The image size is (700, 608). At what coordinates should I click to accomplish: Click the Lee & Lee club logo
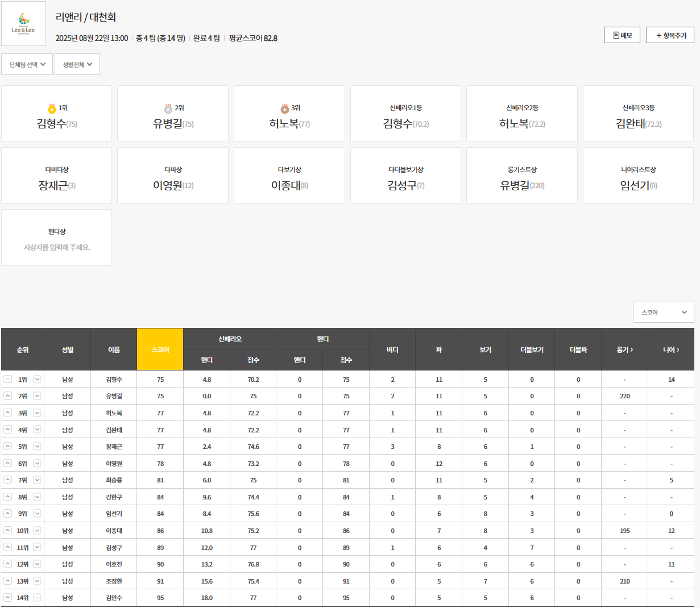23,24
